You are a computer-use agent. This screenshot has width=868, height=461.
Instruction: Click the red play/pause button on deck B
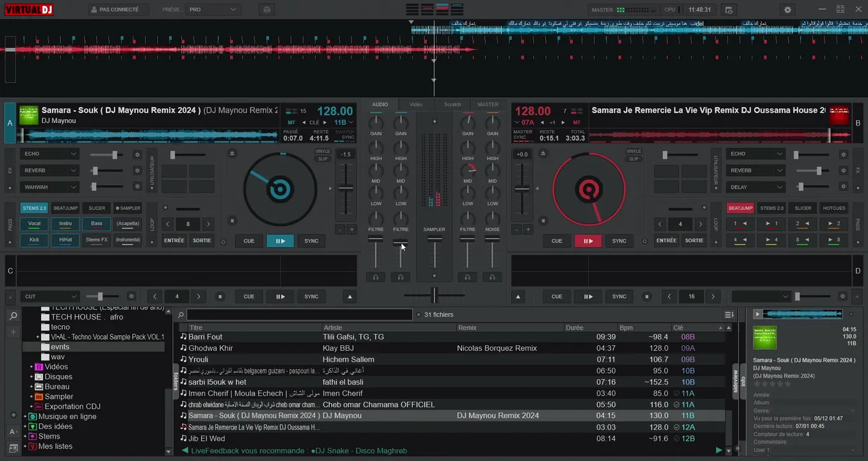[588, 241]
